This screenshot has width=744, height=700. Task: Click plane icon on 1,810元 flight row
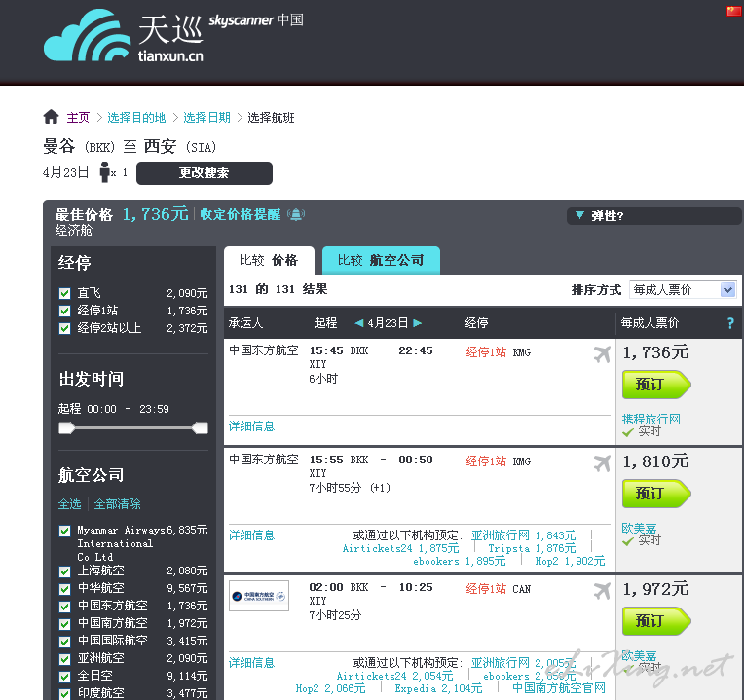(x=602, y=462)
